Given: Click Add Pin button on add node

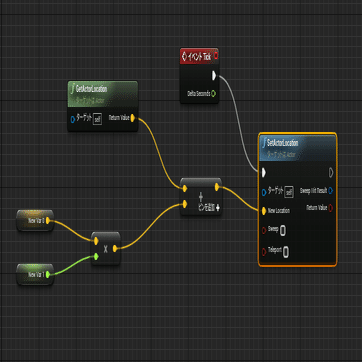Looking at the screenshot, I should 209,208.
